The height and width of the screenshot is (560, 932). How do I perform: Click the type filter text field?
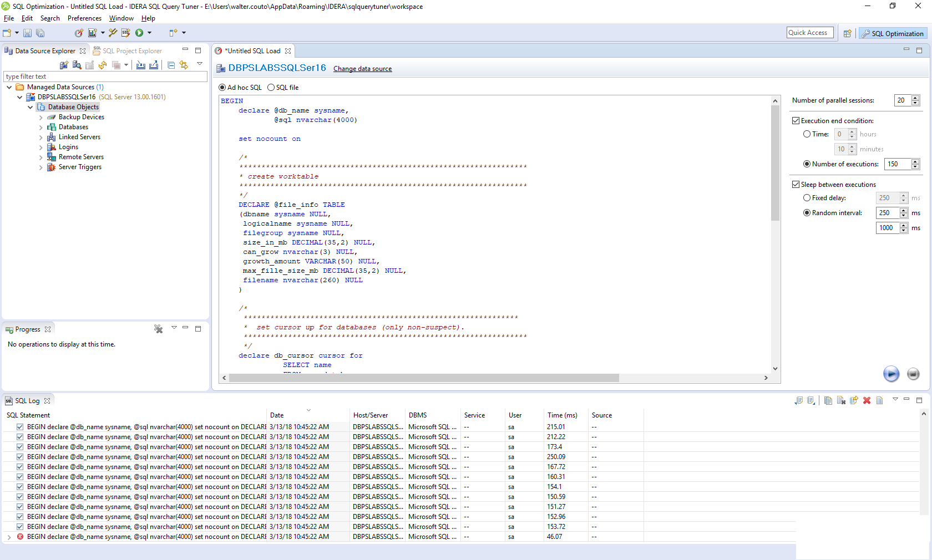(x=105, y=77)
